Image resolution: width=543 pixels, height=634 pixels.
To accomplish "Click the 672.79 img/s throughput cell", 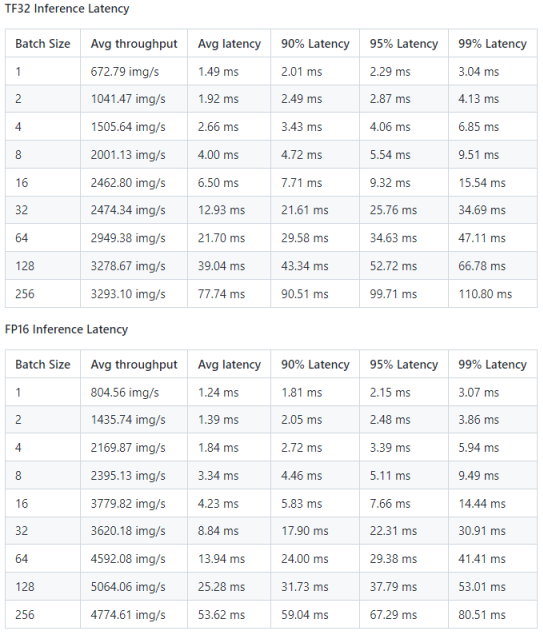I will pyautogui.click(x=134, y=71).
